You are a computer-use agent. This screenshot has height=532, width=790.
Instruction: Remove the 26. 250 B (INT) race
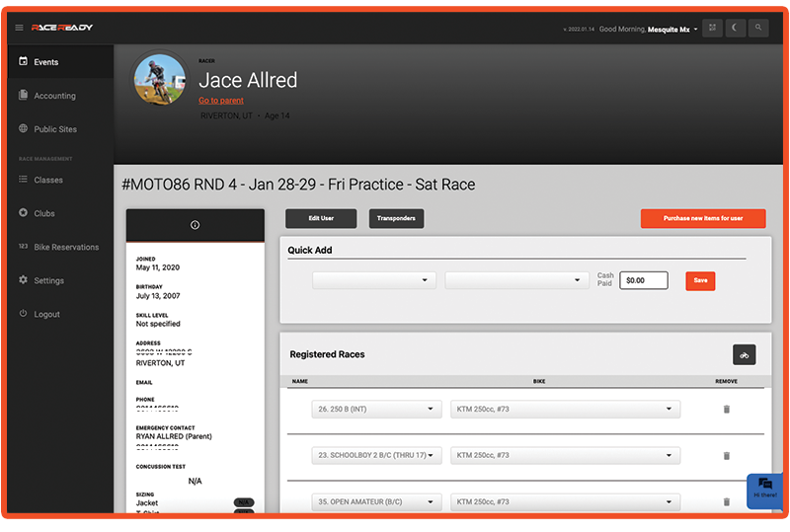[x=727, y=409]
